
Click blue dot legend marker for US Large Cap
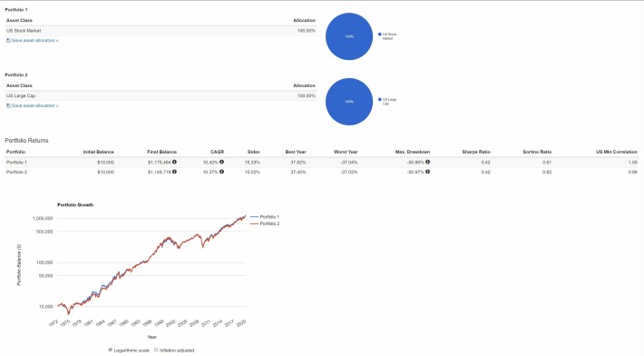[x=379, y=100]
